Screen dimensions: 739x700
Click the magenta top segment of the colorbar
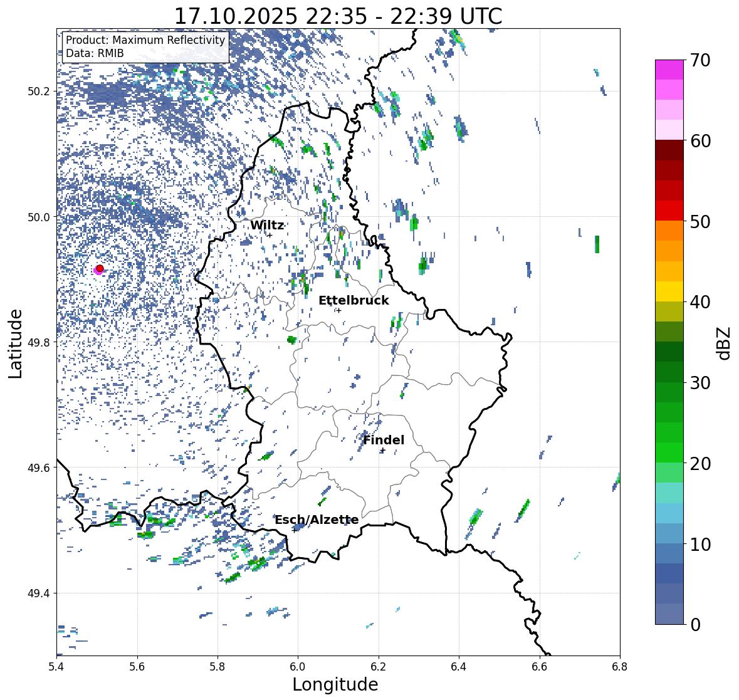669,70
